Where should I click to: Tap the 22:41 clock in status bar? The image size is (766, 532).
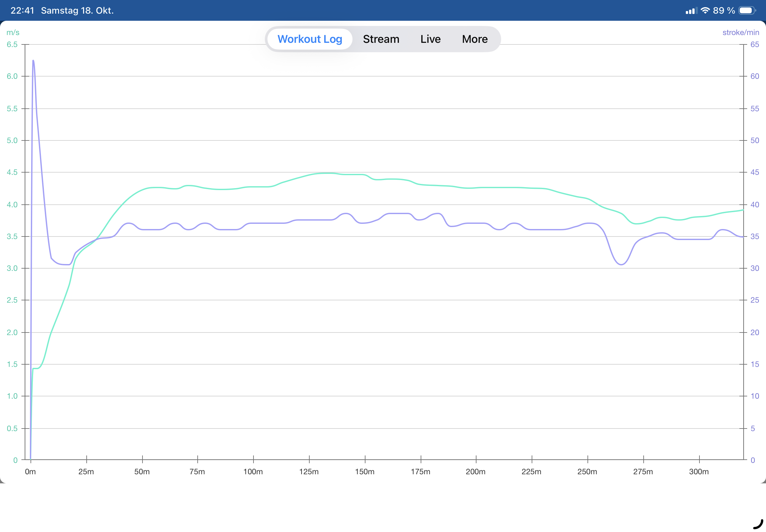[22, 10]
